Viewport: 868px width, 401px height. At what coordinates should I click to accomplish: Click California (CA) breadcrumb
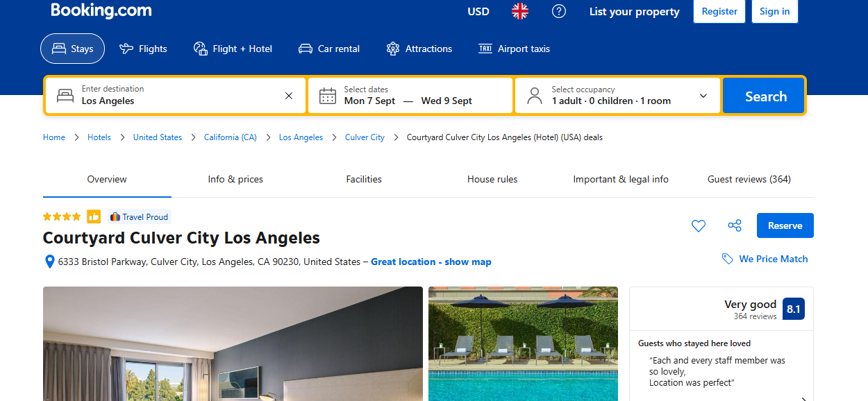click(231, 137)
